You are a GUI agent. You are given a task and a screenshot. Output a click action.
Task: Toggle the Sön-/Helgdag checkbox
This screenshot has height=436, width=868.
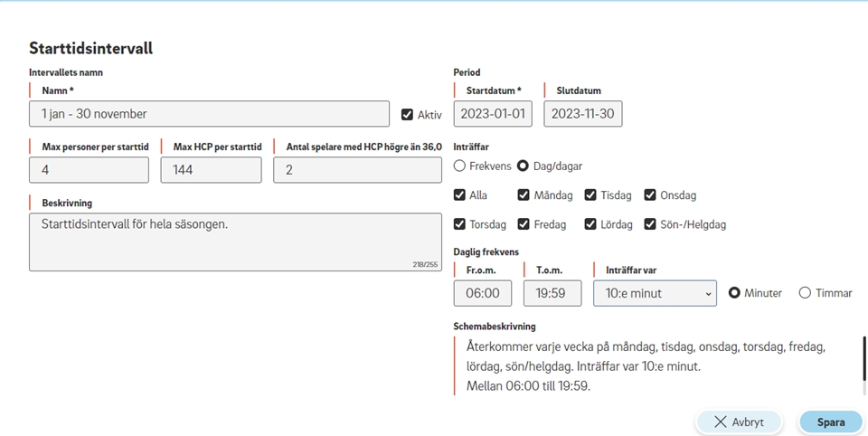pos(650,224)
